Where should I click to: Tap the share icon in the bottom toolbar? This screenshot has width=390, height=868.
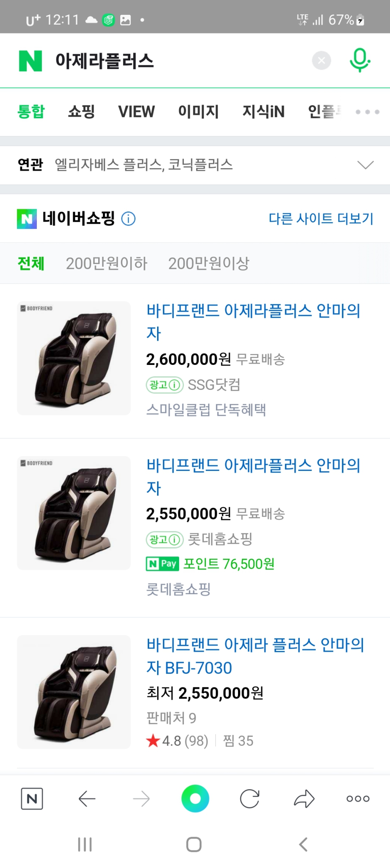click(304, 798)
